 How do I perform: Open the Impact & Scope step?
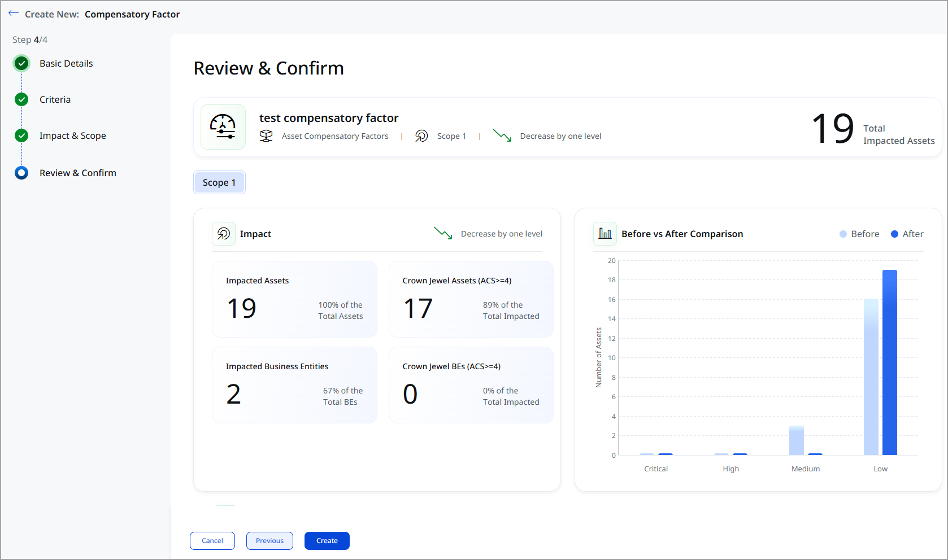(x=21, y=135)
